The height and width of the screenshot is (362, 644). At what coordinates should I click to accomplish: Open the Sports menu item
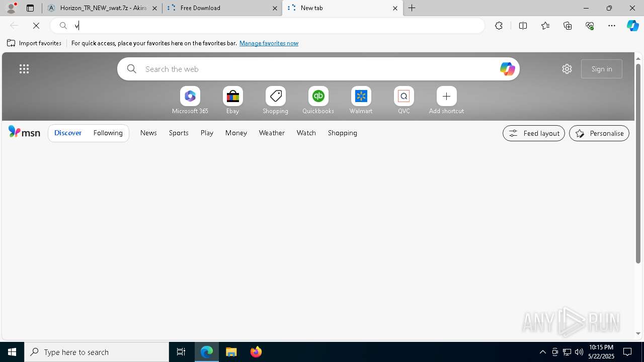point(179,133)
